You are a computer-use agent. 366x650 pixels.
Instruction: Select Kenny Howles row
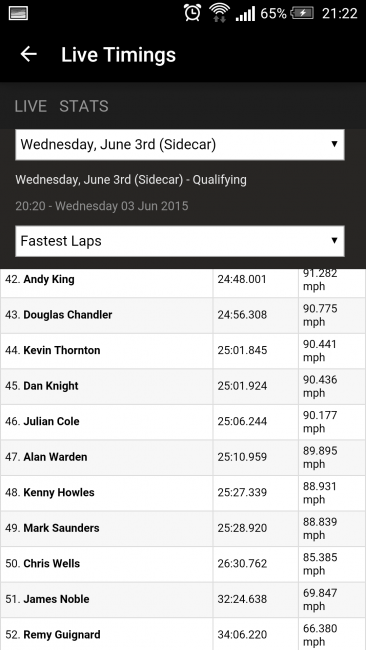pos(183,493)
